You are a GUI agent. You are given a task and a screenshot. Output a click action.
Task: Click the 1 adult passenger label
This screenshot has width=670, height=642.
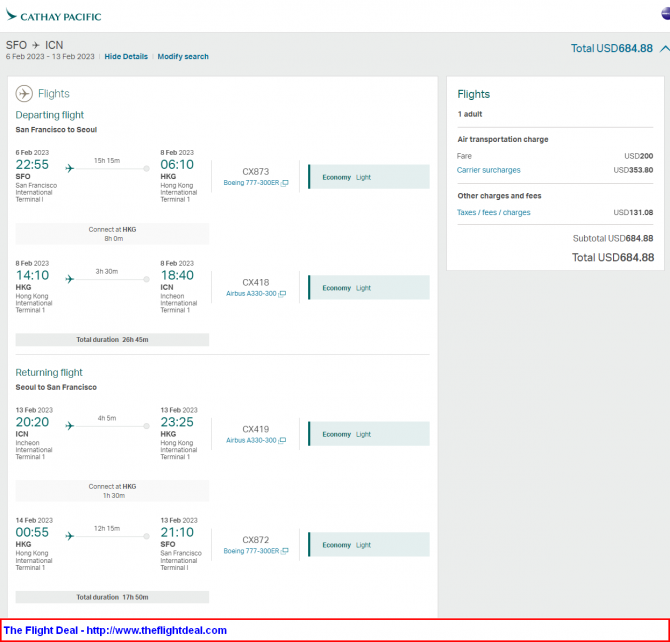tap(470, 114)
